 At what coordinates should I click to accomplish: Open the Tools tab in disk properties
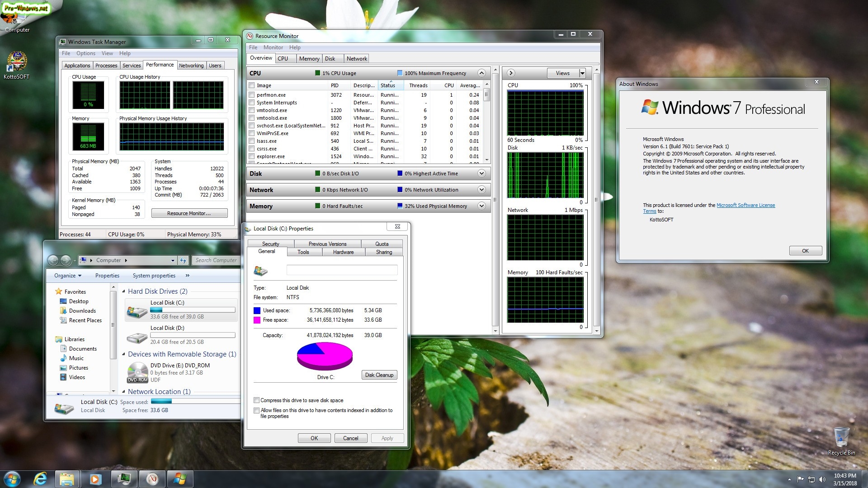click(303, 252)
